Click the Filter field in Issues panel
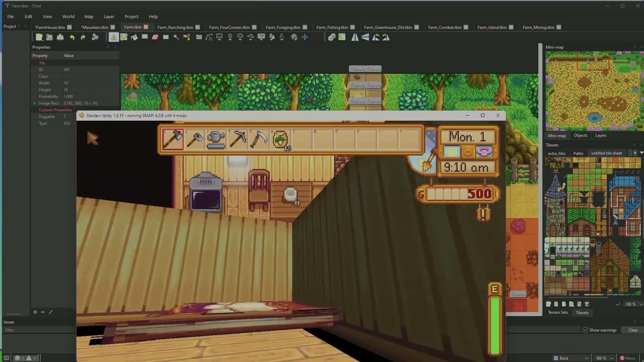The height and width of the screenshot is (362, 644). point(39,330)
